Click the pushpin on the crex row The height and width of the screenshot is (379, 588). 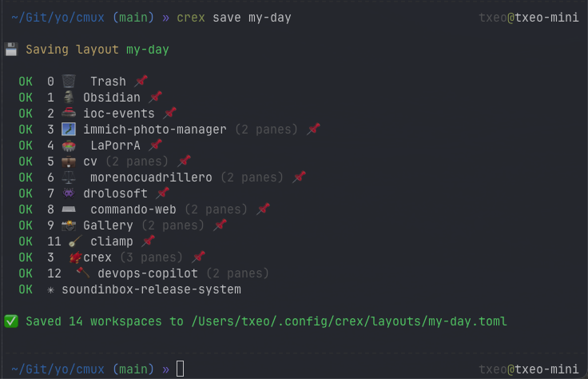click(199, 257)
